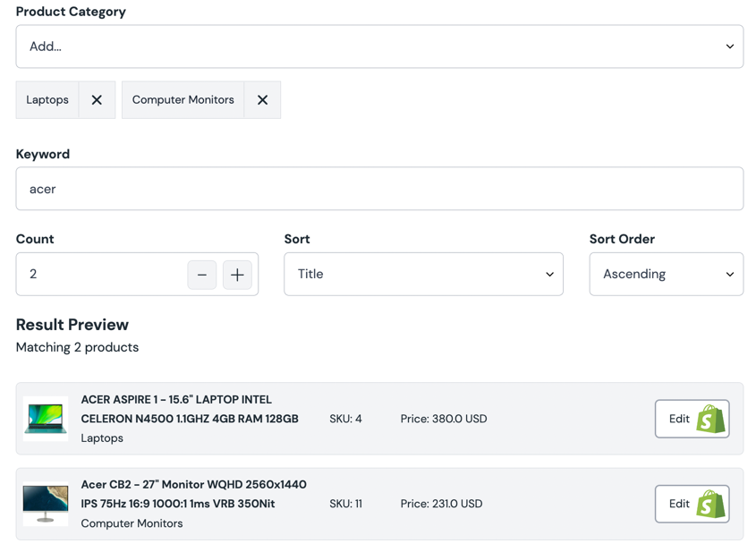Click the Acer CB2 27" Monitor title

tap(193, 494)
